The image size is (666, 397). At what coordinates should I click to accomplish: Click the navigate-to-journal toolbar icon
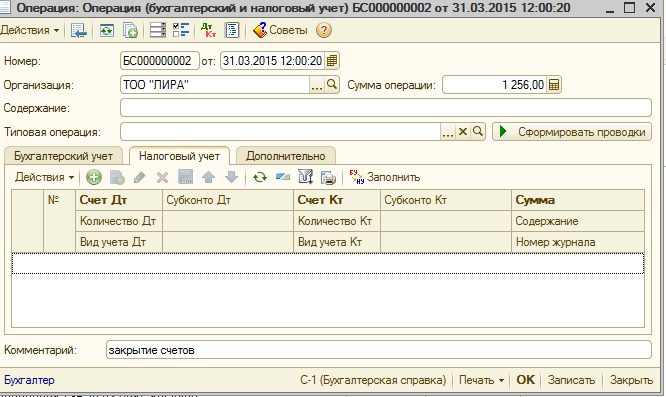point(79,30)
